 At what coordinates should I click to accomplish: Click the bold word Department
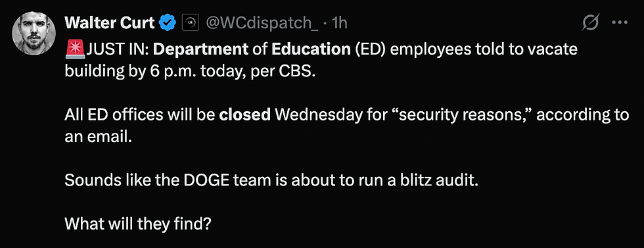pyautogui.click(x=203, y=50)
